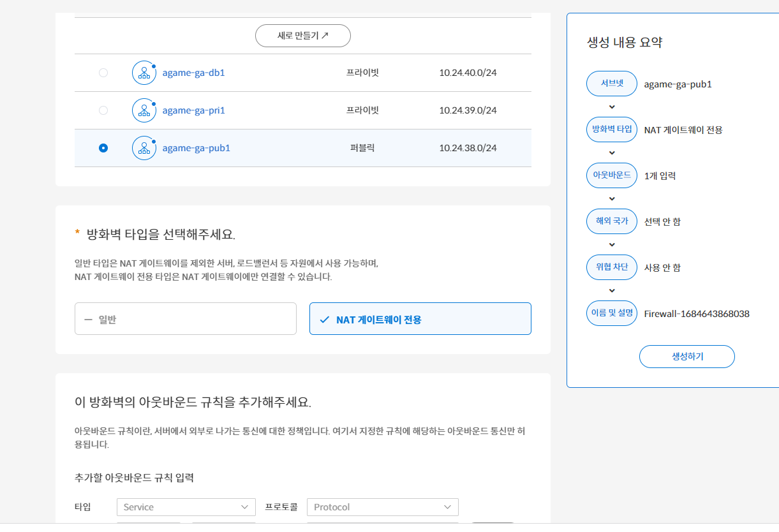Select the agame-ga-pri1 radio button
Image resolution: width=779 pixels, height=532 pixels.
(103, 110)
